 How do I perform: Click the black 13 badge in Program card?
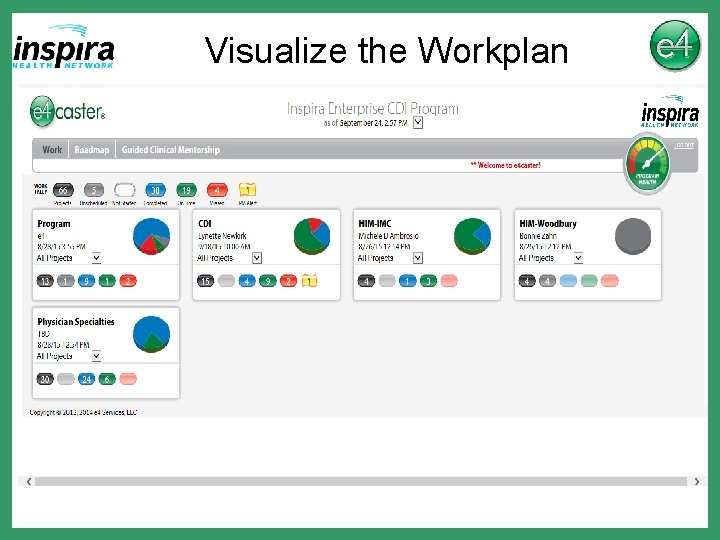tap(45, 281)
